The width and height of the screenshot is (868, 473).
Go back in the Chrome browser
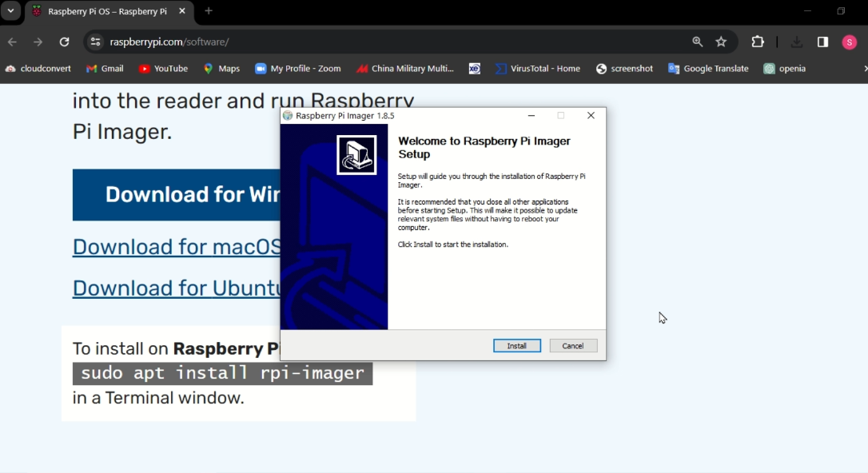point(12,42)
